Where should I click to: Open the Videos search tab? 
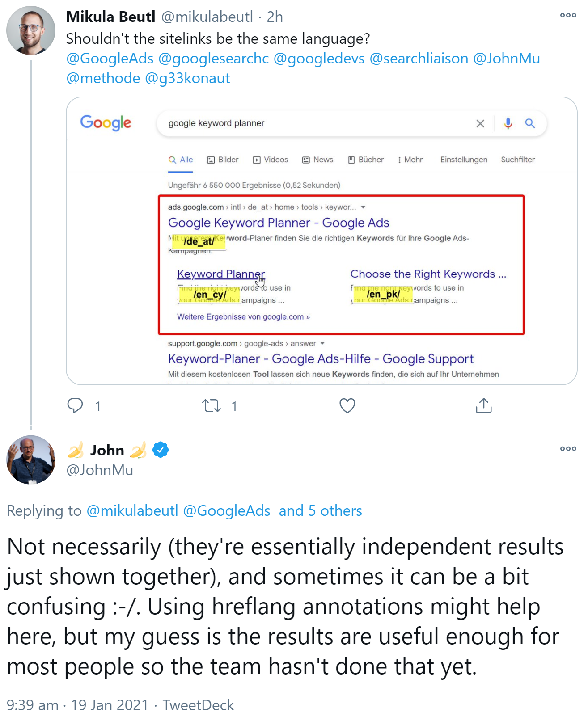271,160
